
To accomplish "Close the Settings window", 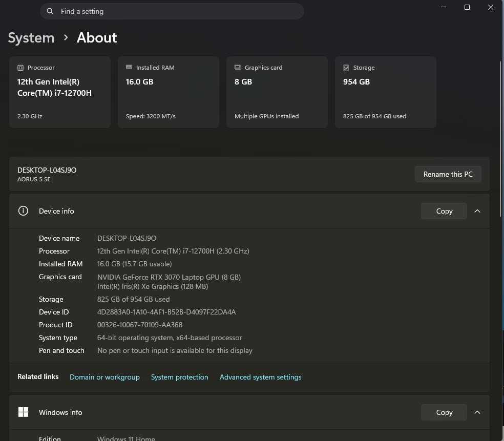I will click(491, 7).
